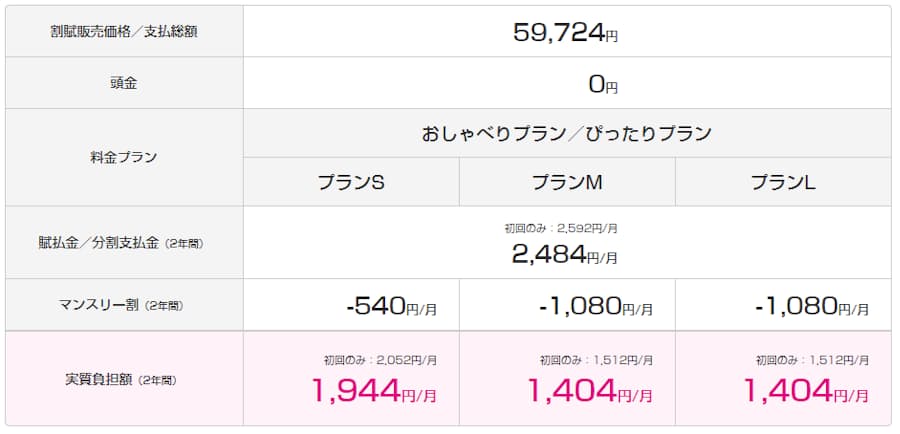Click the pink 1,944円/月 Plan S amount
The width and height of the screenshot is (900, 434).
pyautogui.click(x=374, y=391)
